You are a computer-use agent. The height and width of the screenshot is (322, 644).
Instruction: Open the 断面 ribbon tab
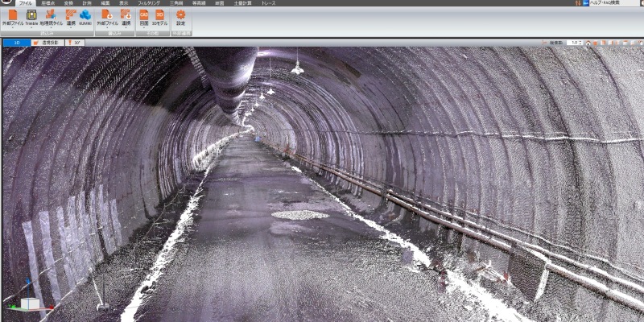(x=219, y=3)
